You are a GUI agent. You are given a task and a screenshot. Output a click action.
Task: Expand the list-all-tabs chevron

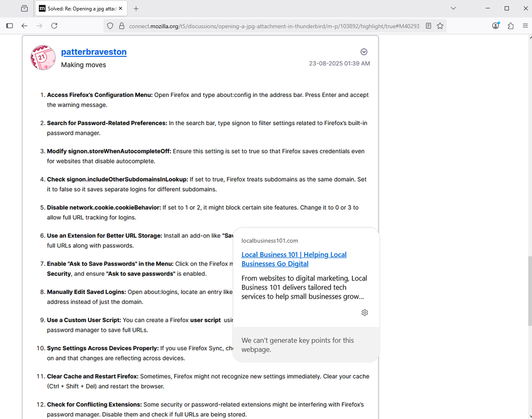pos(453,9)
